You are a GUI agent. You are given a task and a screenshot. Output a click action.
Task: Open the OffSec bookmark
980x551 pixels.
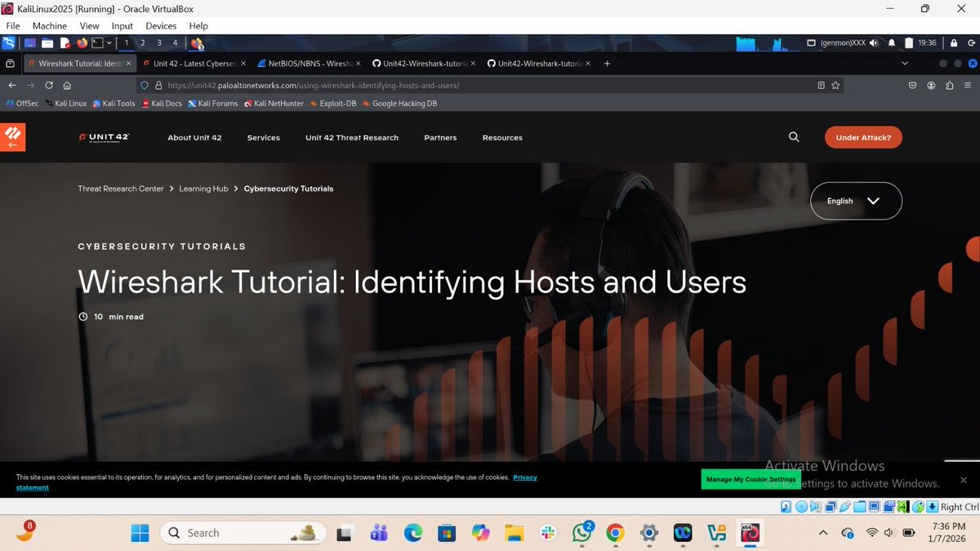[22, 104]
